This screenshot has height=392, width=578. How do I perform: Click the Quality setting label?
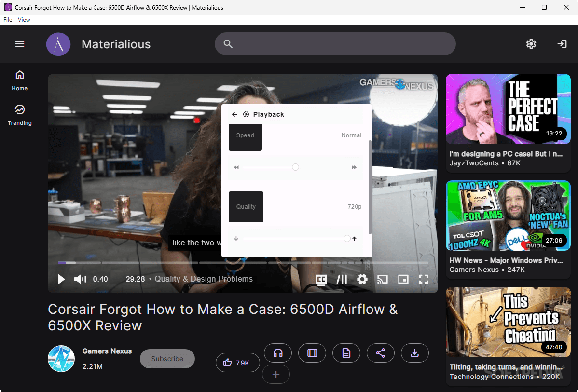click(246, 207)
